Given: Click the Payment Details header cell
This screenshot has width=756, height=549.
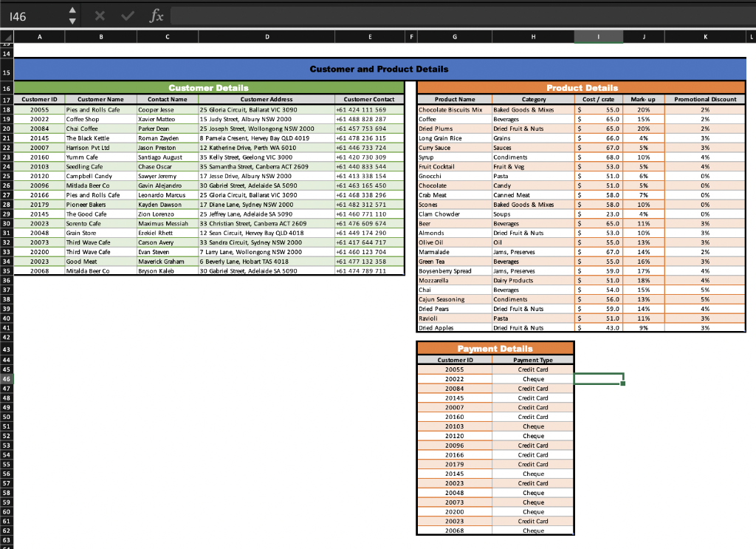Looking at the screenshot, I should click(x=495, y=347).
